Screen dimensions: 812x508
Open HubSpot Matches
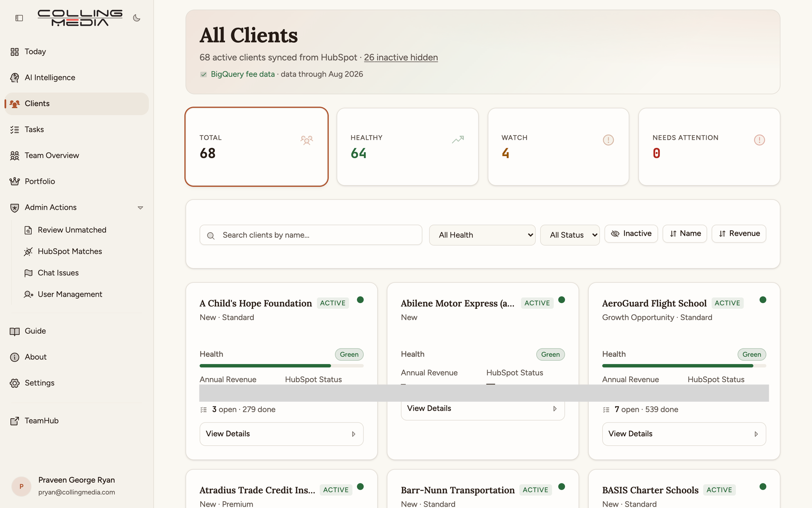coord(70,251)
